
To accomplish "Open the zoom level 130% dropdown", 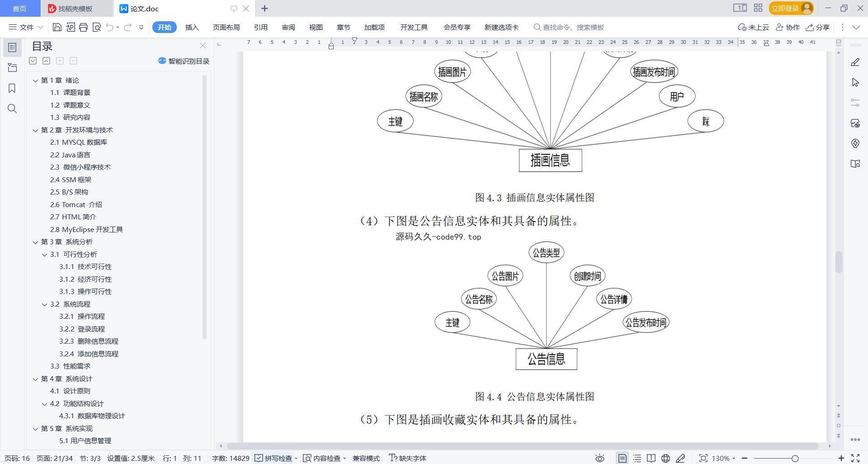I will pyautogui.click(x=723, y=458).
